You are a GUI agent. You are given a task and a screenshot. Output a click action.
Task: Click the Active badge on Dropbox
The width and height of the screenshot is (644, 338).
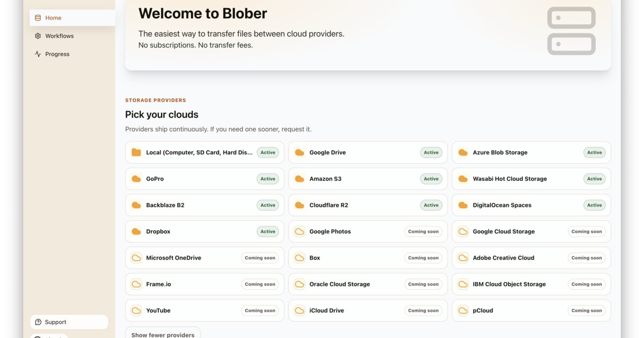point(268,231)
